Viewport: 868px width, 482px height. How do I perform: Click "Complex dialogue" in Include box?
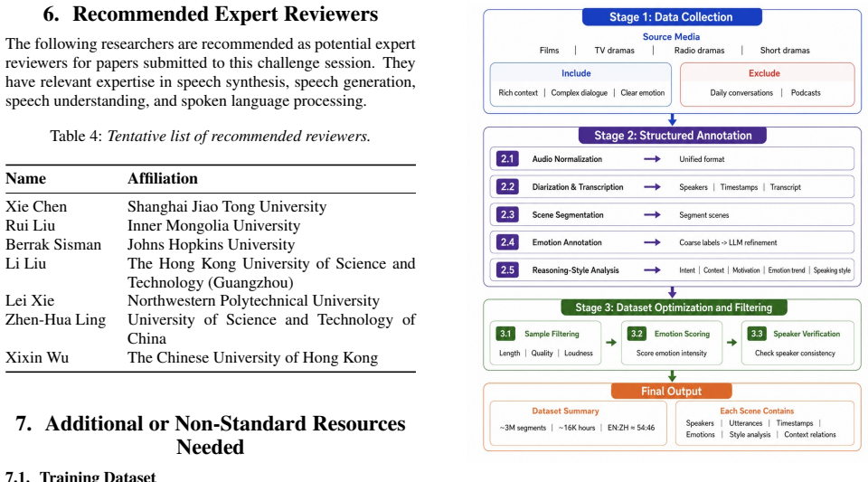pos(579,93)
